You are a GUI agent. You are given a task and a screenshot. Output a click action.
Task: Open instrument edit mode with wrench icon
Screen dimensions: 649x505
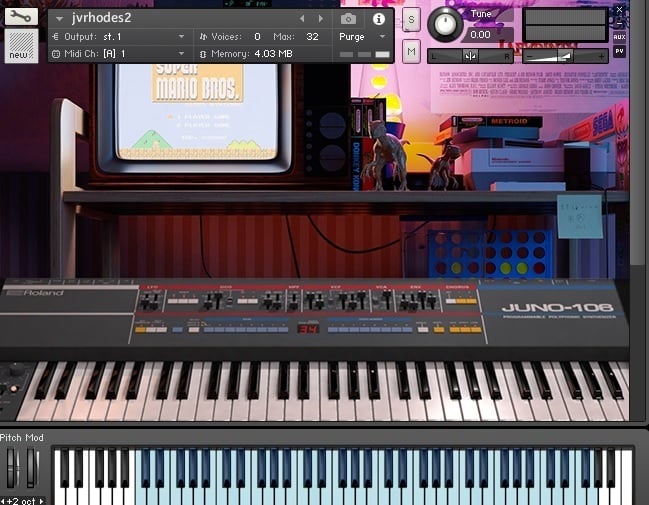[x=21, y=17]
